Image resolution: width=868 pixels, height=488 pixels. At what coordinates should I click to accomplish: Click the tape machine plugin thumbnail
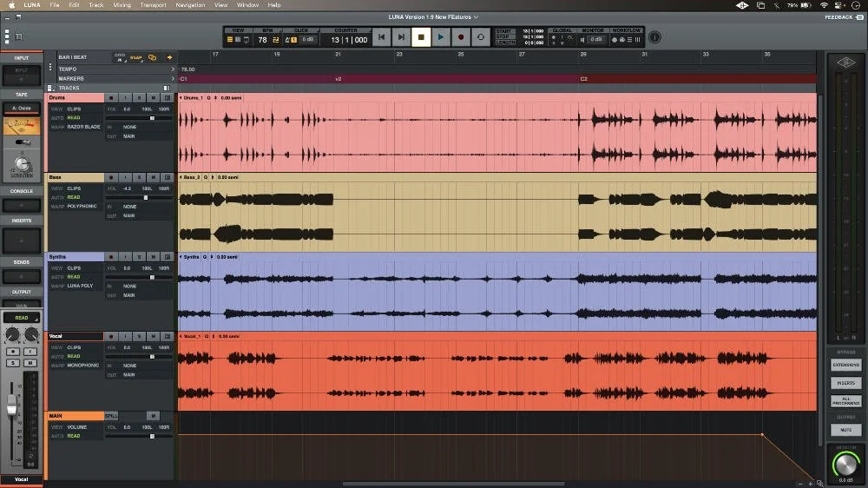[x=22, y=126]
